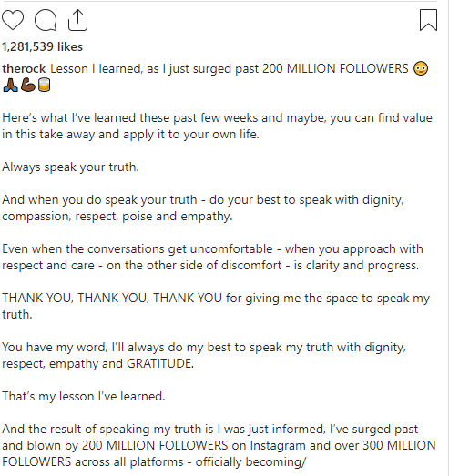Image resolution: width=449 pixels, height=476 pixels.
Task: Select the flushed face emoji in caption
Action: [x=421, y=68]
